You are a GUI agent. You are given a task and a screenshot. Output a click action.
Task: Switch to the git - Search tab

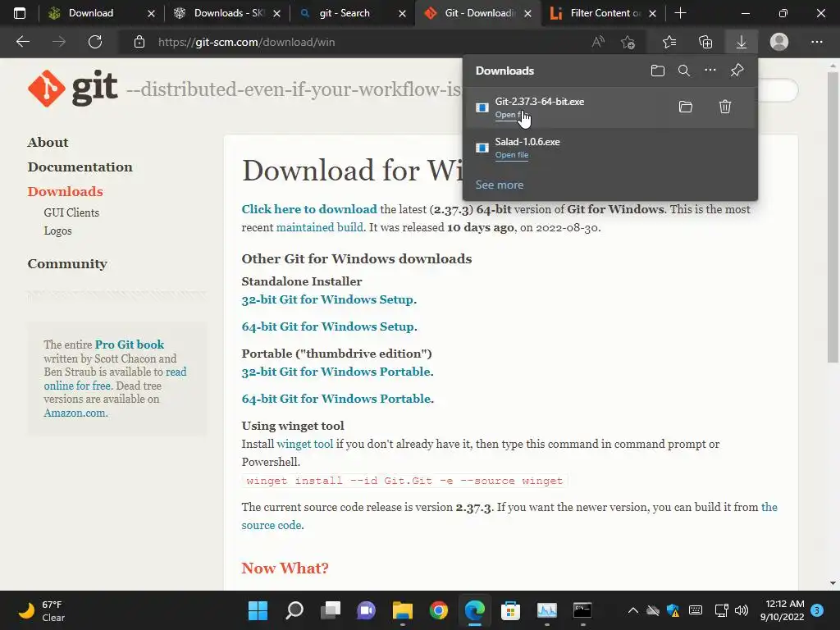pyautogui.click(x=345, y=13)
